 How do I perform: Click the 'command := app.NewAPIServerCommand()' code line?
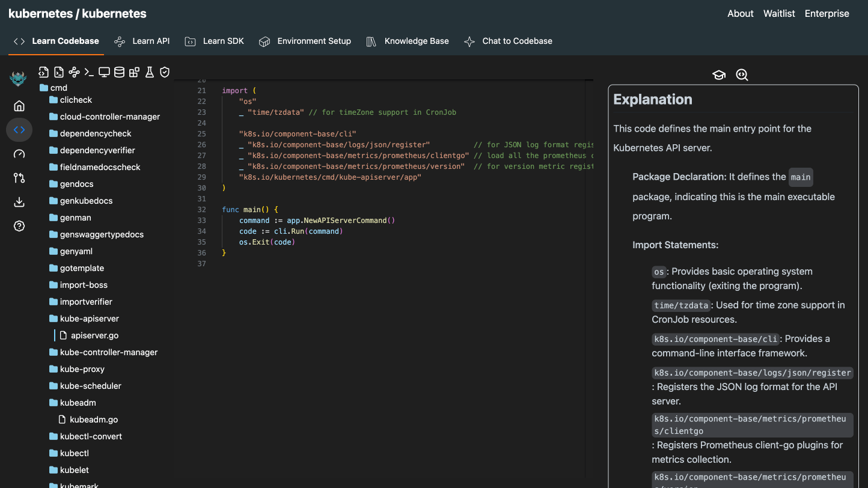317,221
